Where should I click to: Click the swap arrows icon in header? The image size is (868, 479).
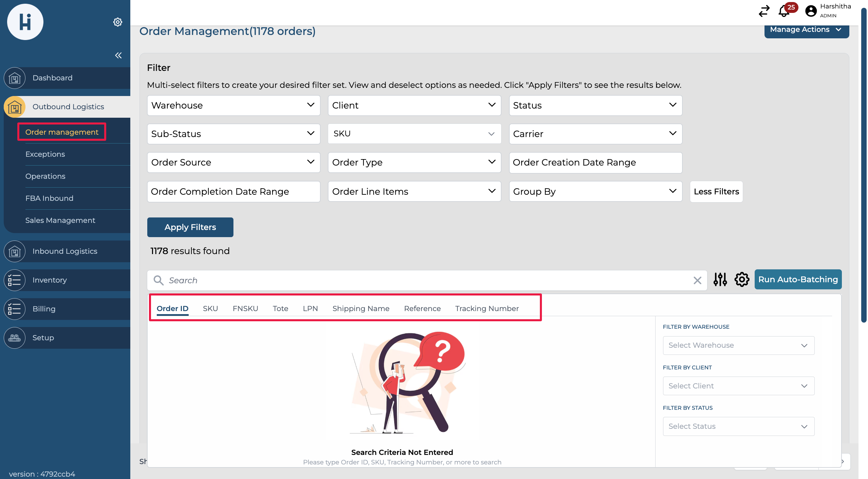click(764, 11)
